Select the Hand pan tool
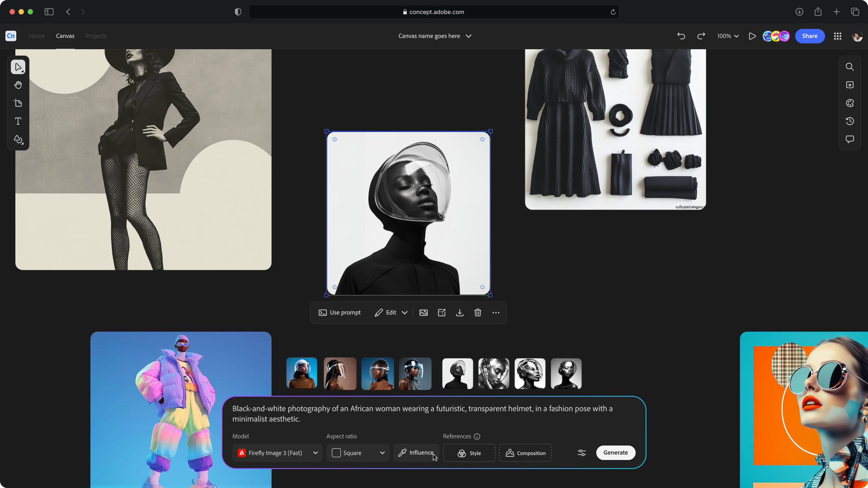868x488 pixels. 18,85
